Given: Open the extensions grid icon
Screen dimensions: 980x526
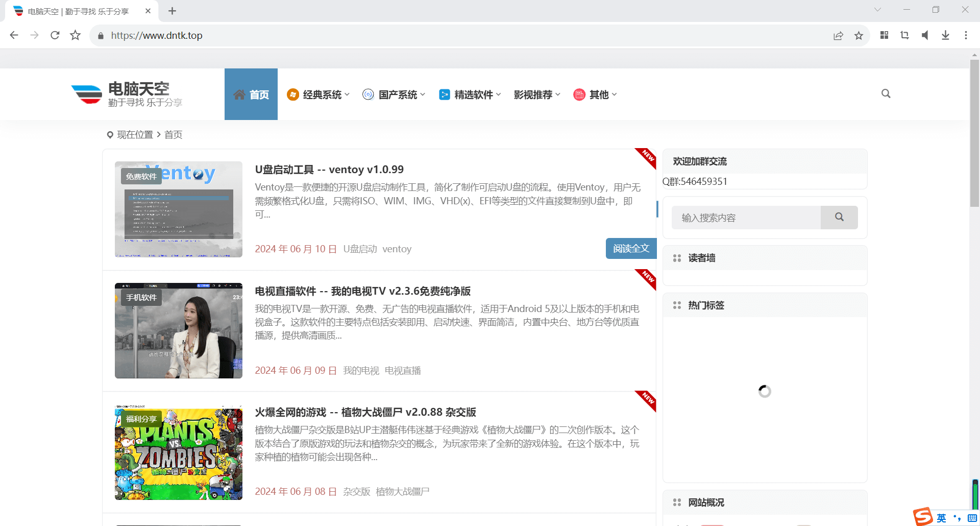Looking at the screenshot, I should pyautogui.click(x=884, y=35).
